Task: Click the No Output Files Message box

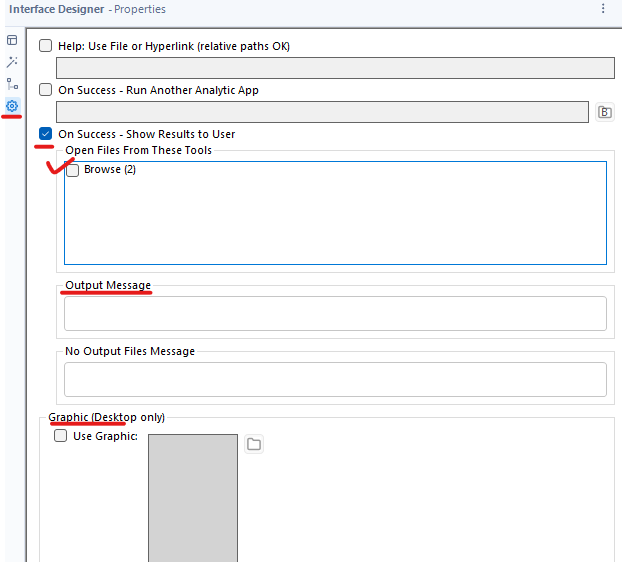Action: click(335, 379)
